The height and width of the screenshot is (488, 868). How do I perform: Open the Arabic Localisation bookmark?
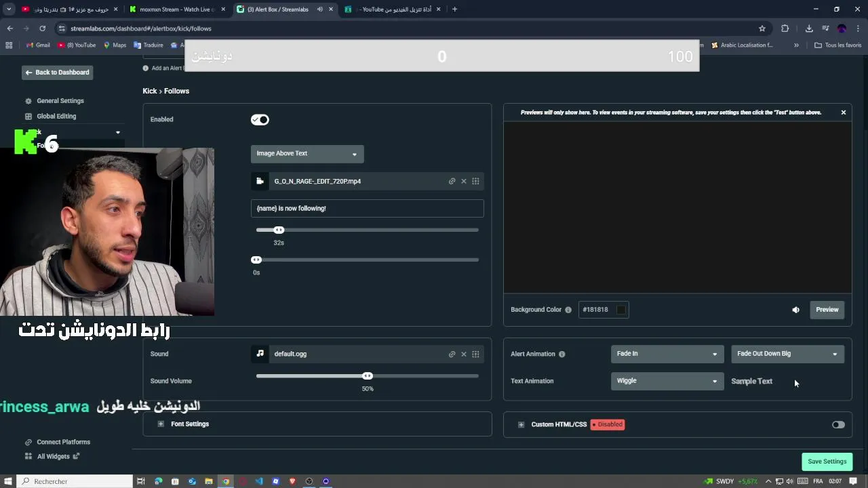pyautogui.click(x=742, y=45)
